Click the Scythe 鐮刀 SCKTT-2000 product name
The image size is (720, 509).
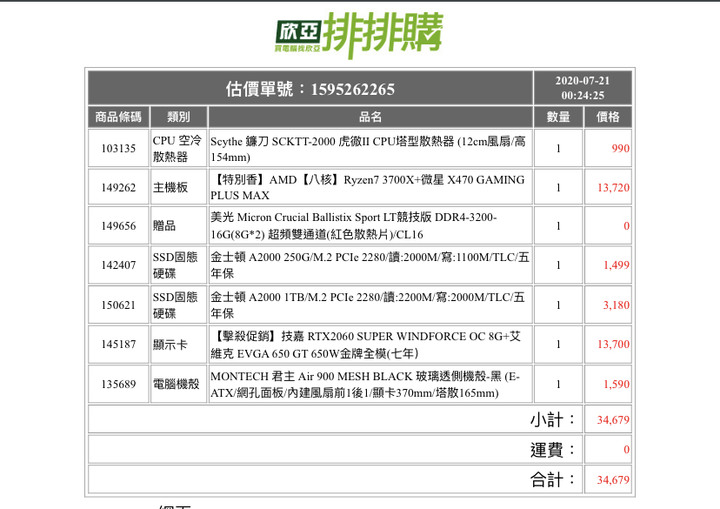(368, 149)
